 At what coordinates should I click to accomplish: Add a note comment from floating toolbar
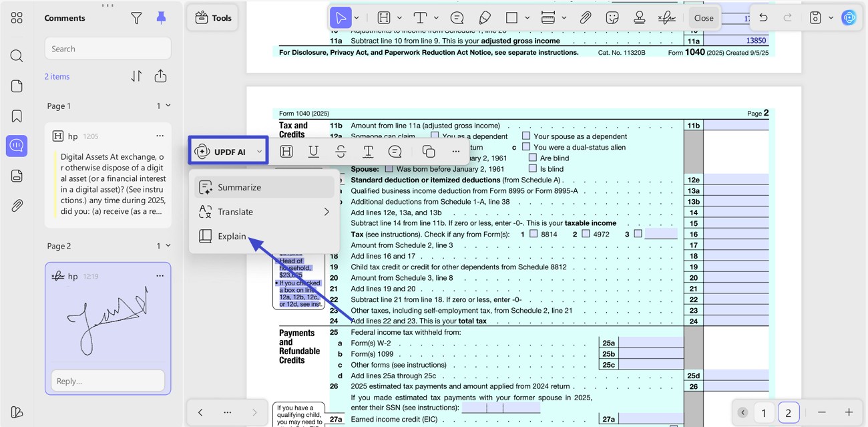(395, 152)
